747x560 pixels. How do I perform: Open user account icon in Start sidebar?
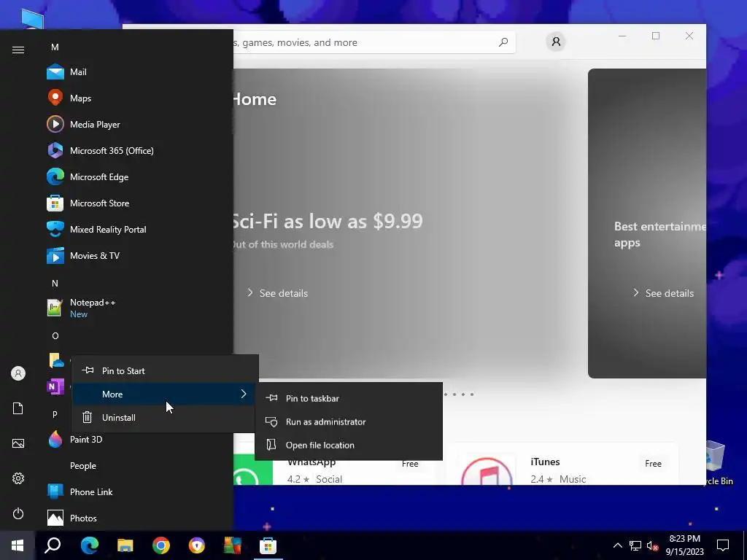click(x=18, y=373)
